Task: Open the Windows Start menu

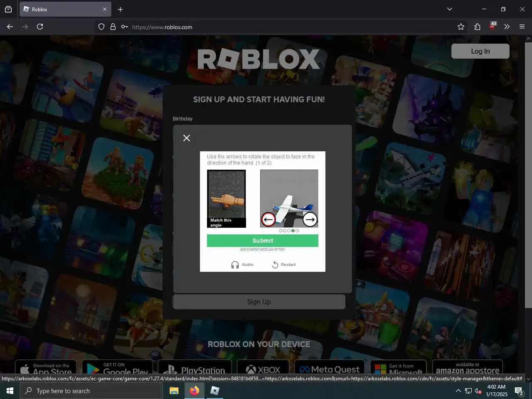Action: 10,391
